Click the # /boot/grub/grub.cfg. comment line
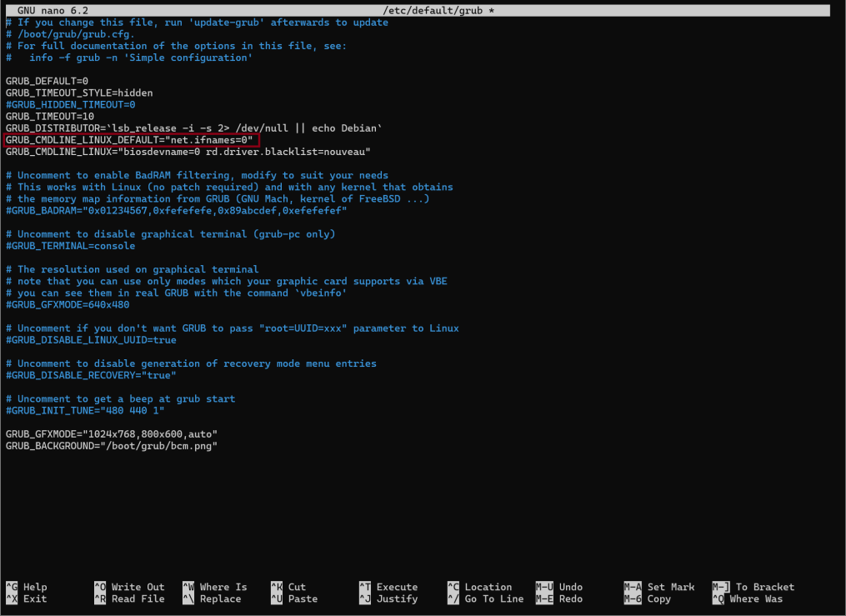The width and height of the screenshot is (846, 616). click(70, 34)
